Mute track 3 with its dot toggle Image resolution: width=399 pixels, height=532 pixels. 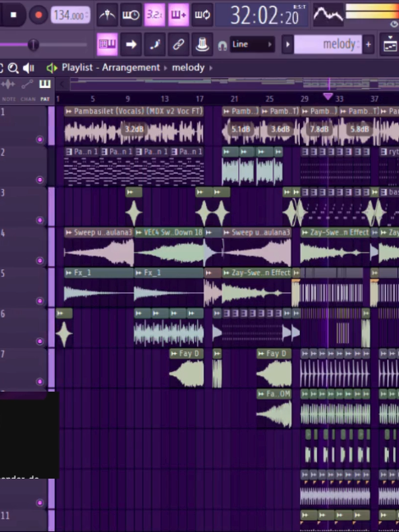click(x=40, y=220)
